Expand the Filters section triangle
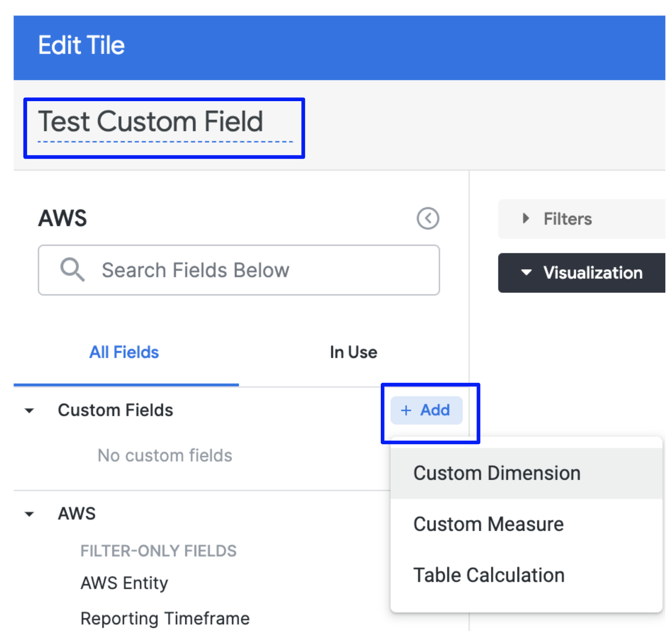 point(526,219)
